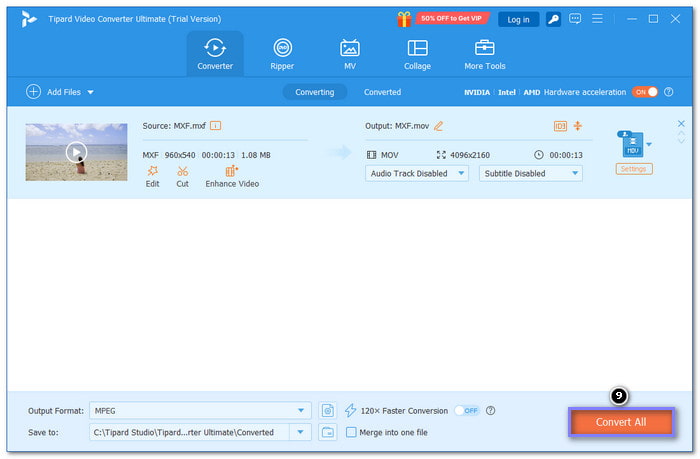Switch to the Collage tab
Image resolution: width=700 pixels, height=459 pixels.
coord(417,54)
